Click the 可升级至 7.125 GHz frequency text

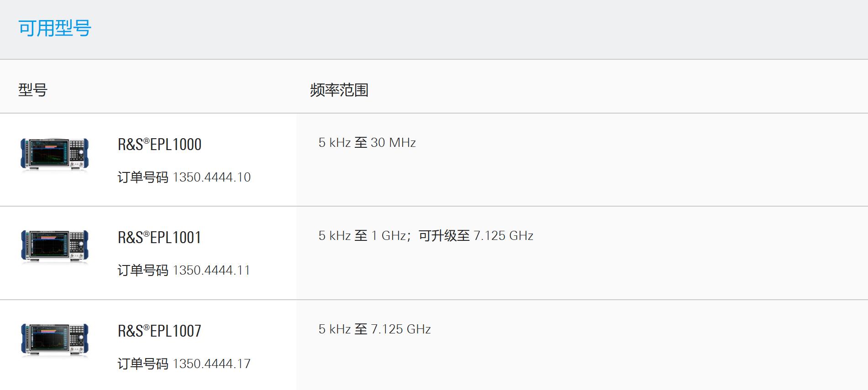[476, 236]
